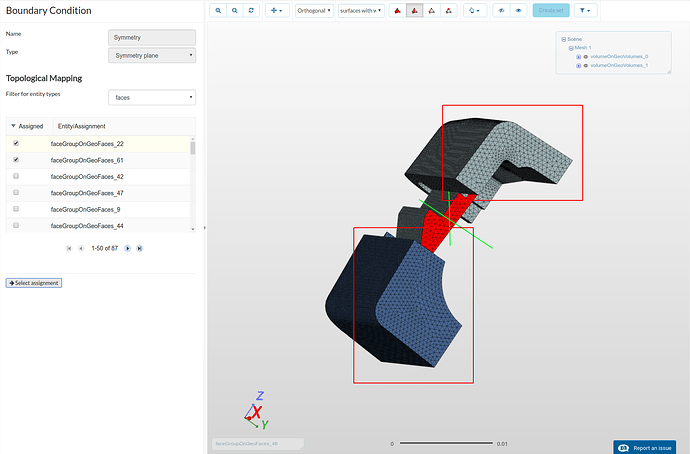Reset the view with the refresh icon

[250, 10]
